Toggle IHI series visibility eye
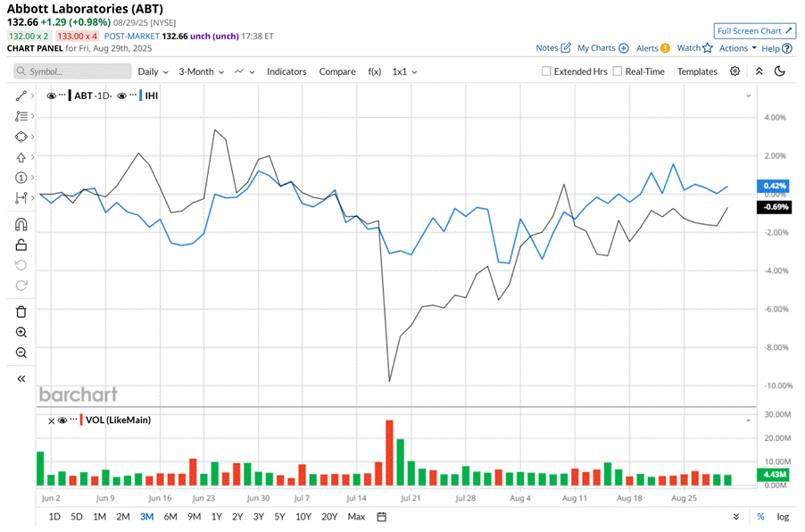 tap(121, 96)
